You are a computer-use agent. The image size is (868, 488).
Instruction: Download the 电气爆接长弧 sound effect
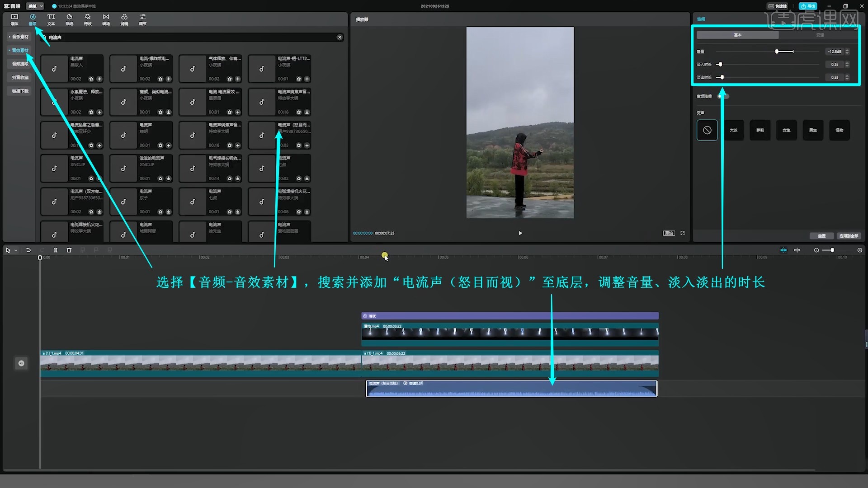238,178
